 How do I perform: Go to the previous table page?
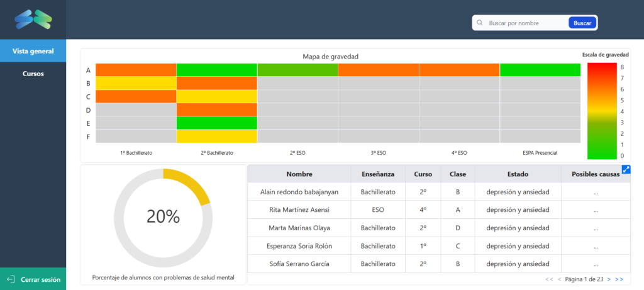pos(559,279)
